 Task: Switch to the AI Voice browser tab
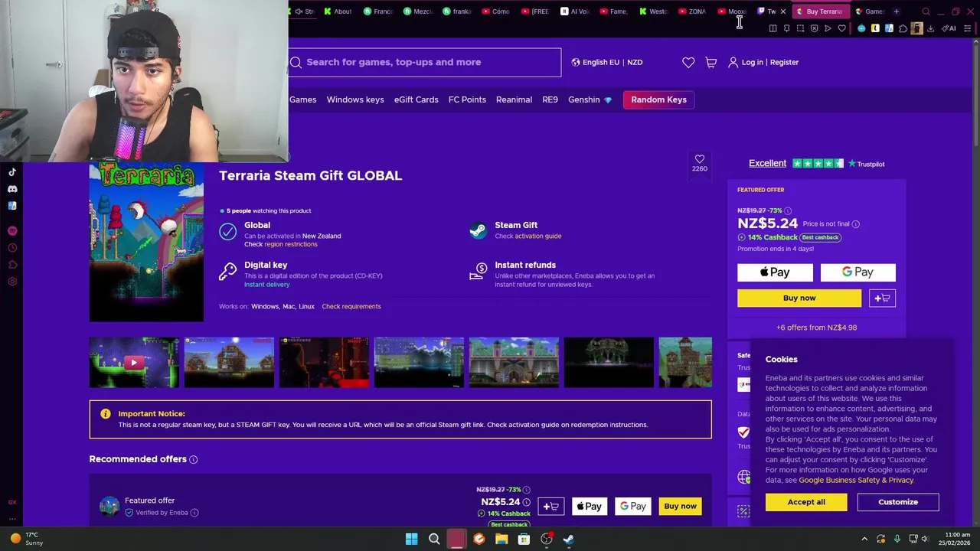pos(576,11)
